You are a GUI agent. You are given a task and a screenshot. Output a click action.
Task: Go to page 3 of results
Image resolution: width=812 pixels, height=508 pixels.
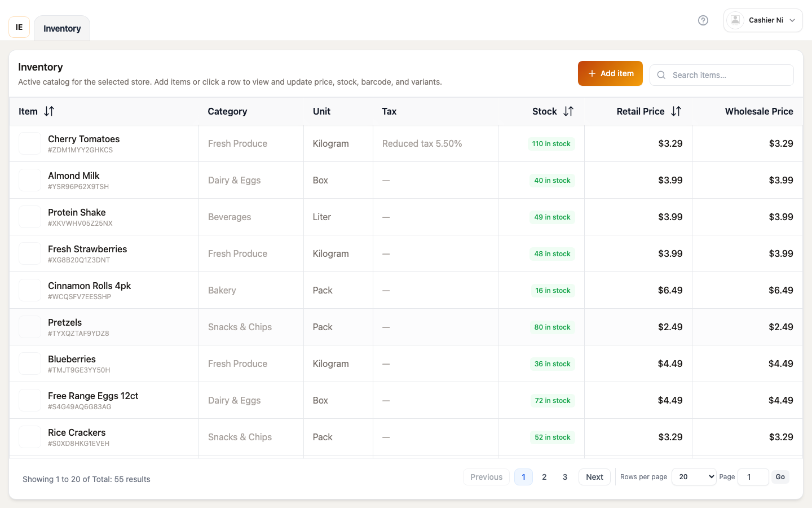click(x=565, y=477)
